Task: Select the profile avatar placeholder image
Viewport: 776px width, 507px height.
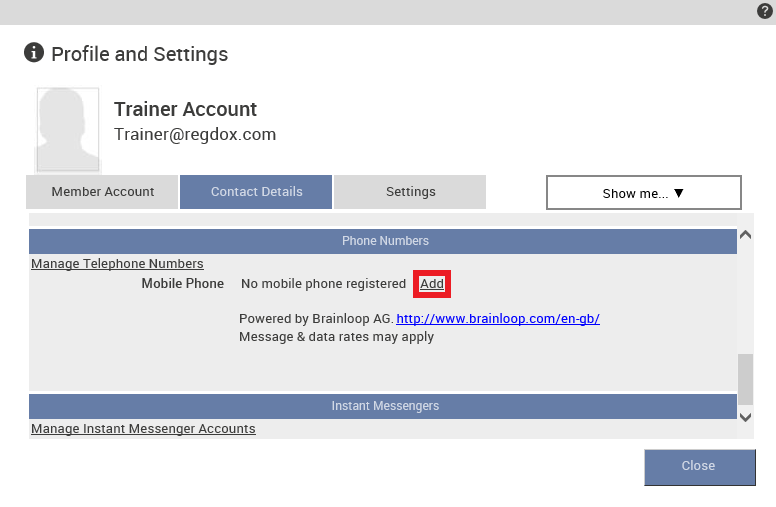Action: click(x=68, y=130)
